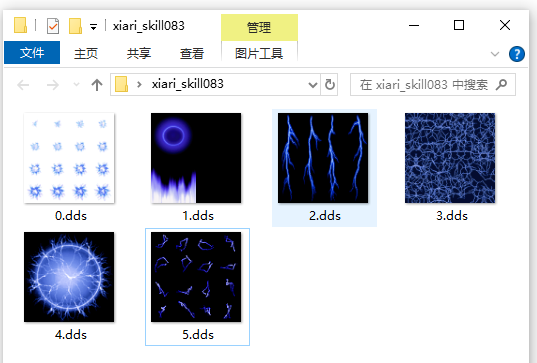Click the magnifying glass search icon
Screen dimensions: 537x363
pos(501,84)
